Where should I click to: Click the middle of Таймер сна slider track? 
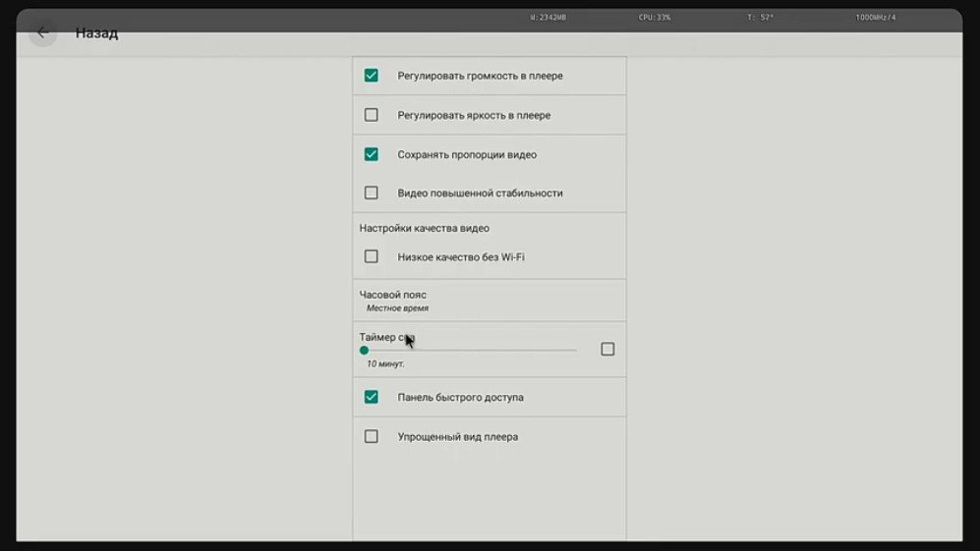click(x=470, y=350)
